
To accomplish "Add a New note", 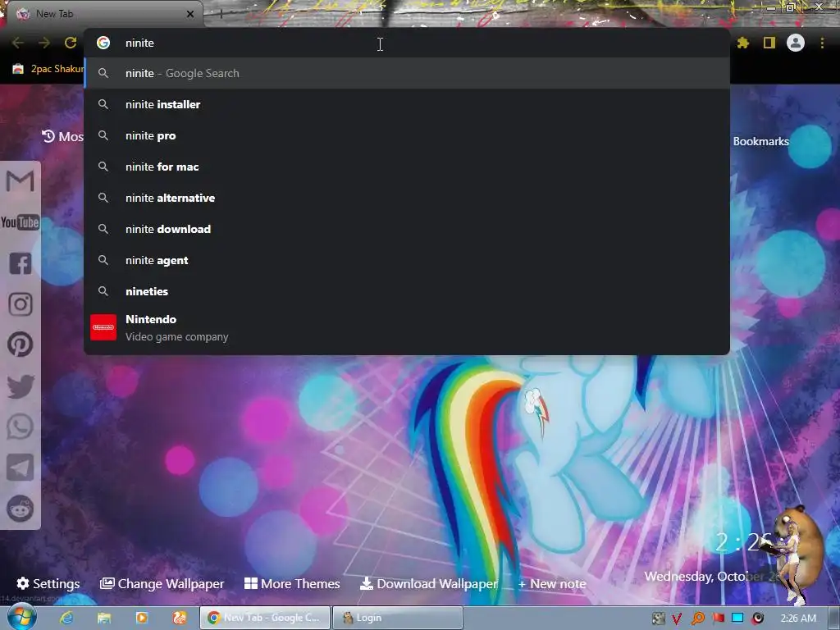I will (552, 584).
